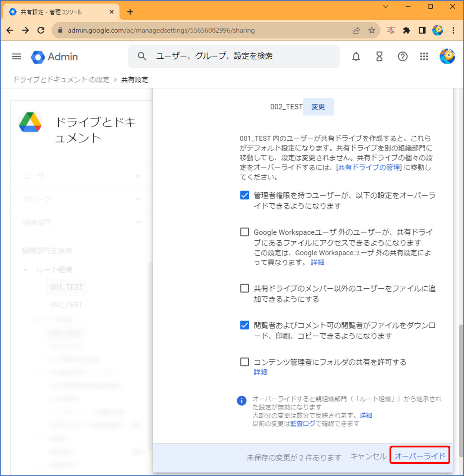Open the Google apps grid

point(424,56)
